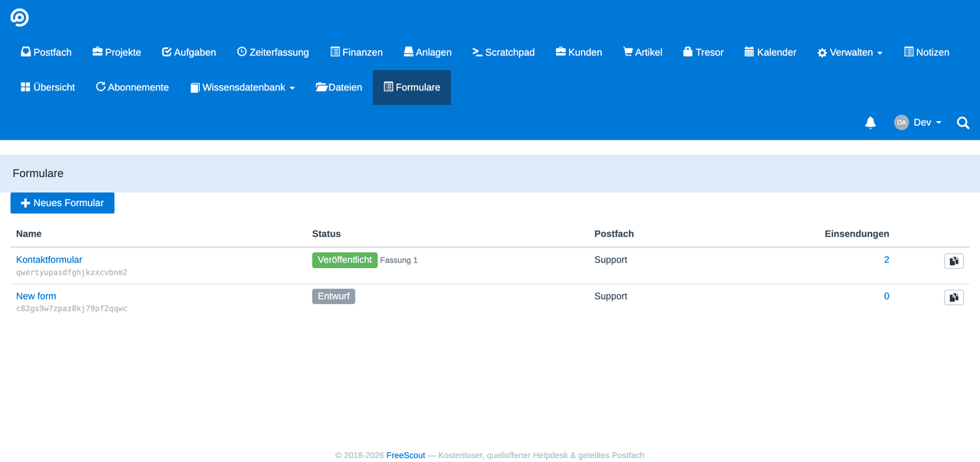Duplicate the New form via copy icon
Screen dimensions: 980x462
tap(954, 297)
